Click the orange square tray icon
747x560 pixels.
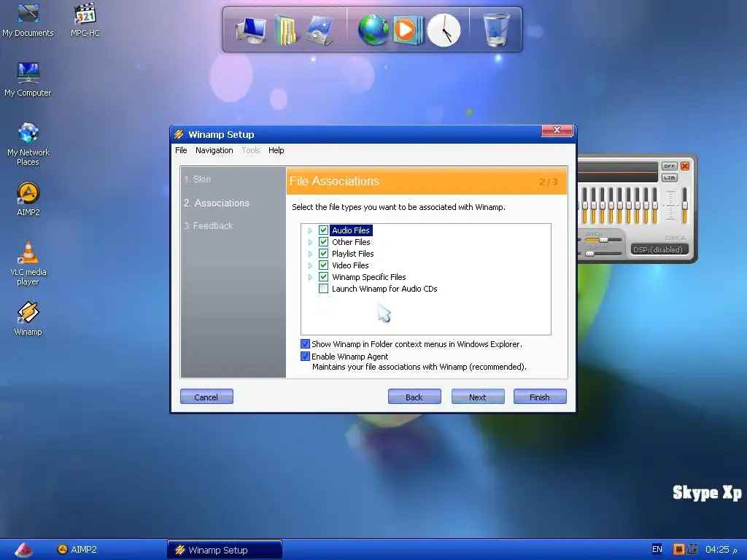pos(678,549)
